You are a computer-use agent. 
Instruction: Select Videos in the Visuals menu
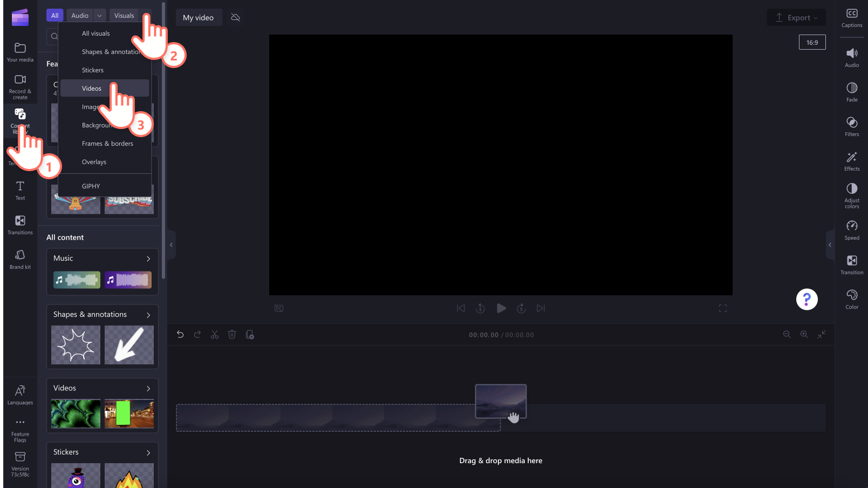pos(91,88)
